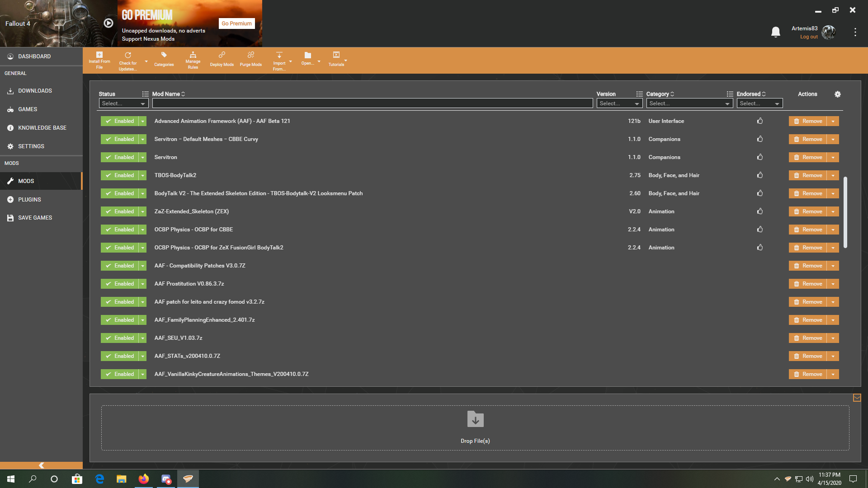This screenshot has height=488, width=868.
Task: Expand the Check for Updates dropdown arrow
Action: 146,61
